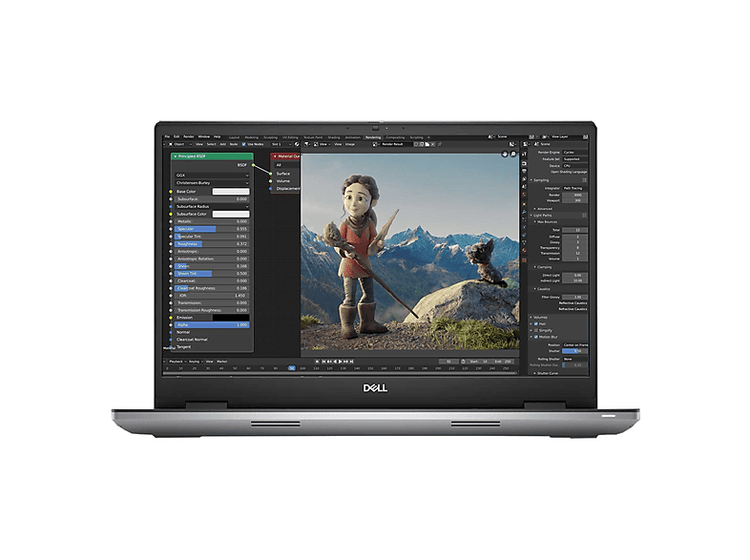This screenshot has width=750, height=560.
Task: Open the File menu
Action: [167, 136]
